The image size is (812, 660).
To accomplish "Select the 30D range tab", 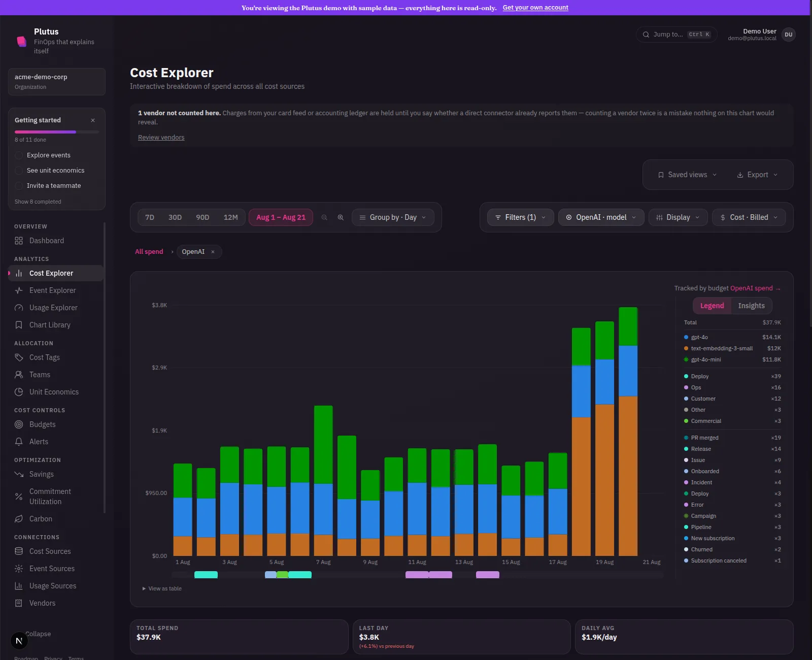I will (175, 217).
